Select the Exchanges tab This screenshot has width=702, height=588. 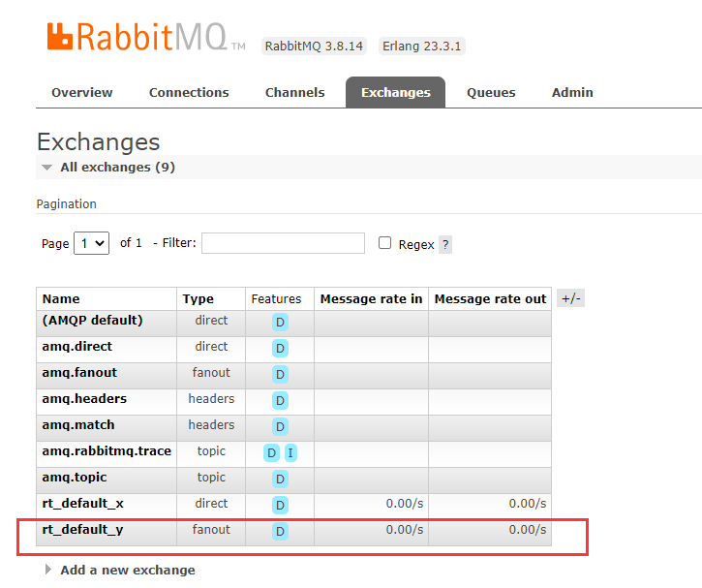pyautogui.click(x=396, y=93)
